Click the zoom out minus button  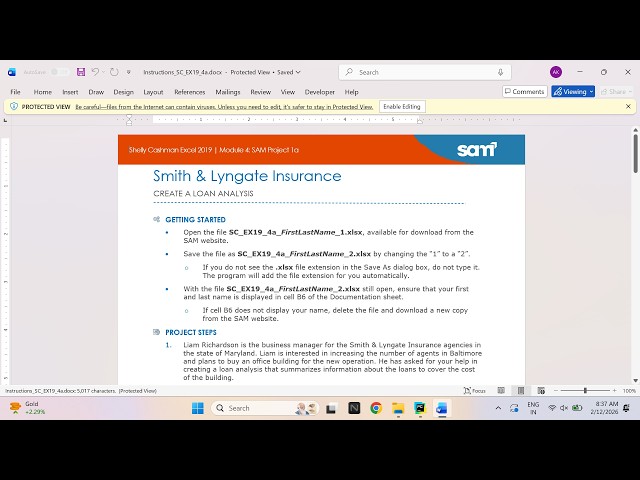556,391
